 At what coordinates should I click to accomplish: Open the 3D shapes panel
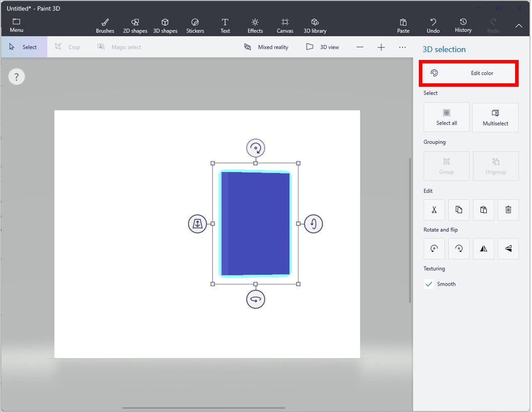[x=165, y=25]
